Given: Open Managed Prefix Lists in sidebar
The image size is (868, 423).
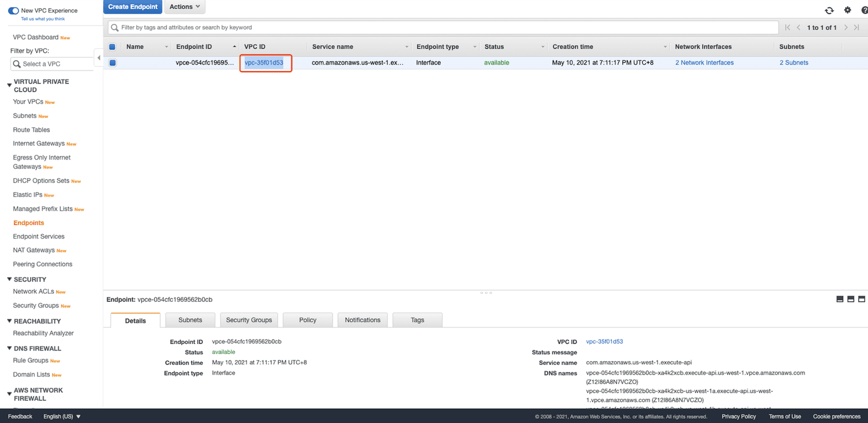Looking at the screenshot, I should point(43,209).
